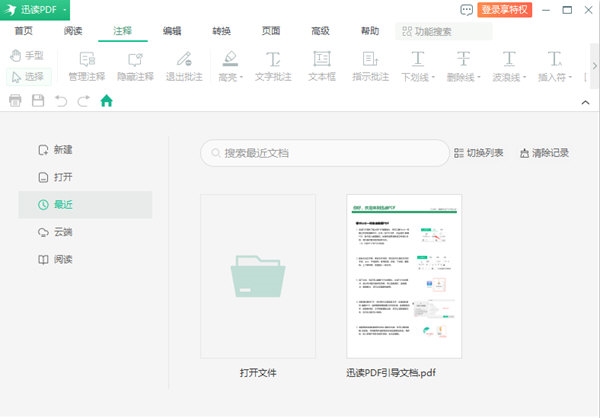The image size is (600, 418).
Task: Undo the last action
Action: (61, 101)
